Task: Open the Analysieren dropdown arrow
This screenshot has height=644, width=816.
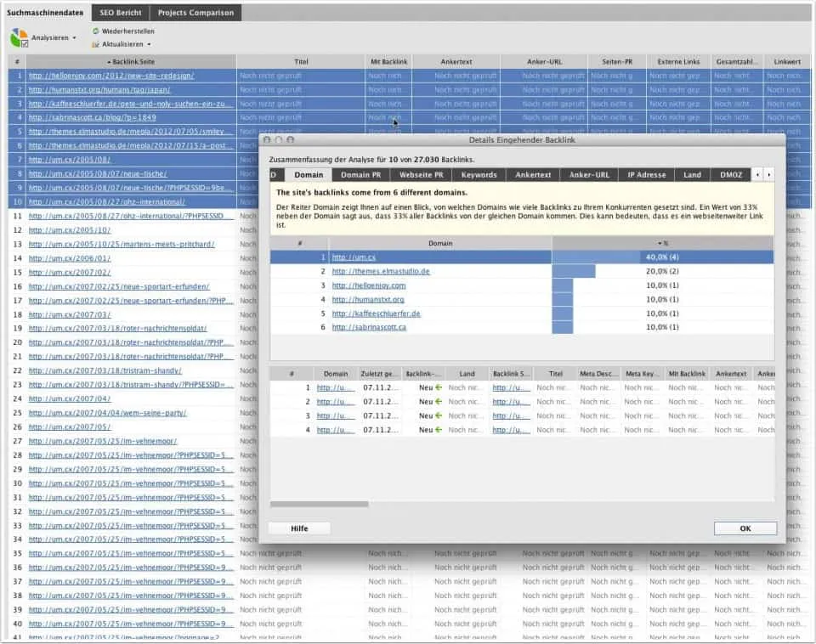Action: click(74, 38)
